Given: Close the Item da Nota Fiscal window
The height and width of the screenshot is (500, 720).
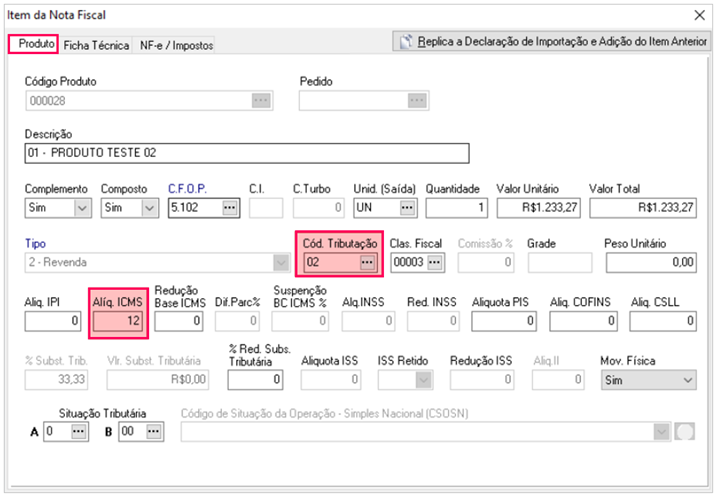Looking at the screenshot, I should pos(699,15).
